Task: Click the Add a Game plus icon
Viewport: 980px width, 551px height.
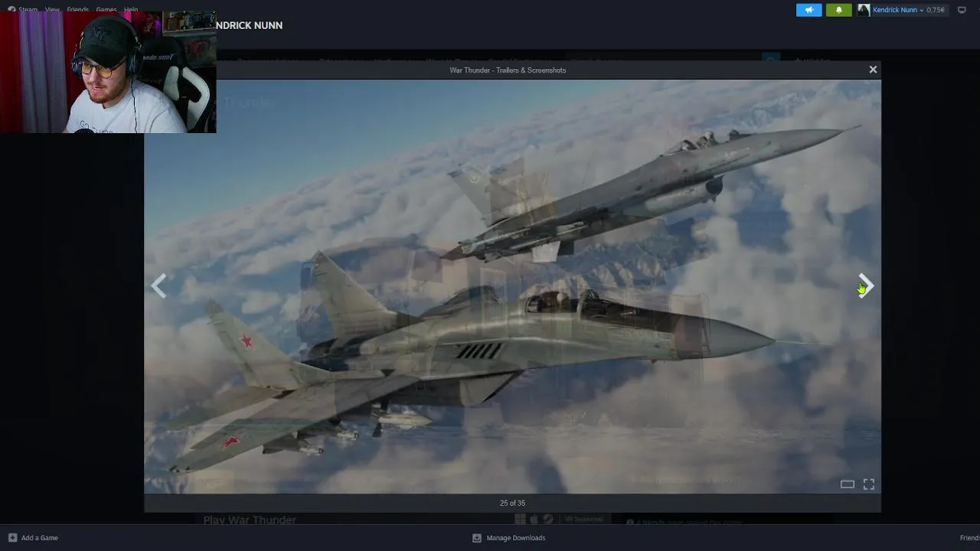Action: pos(12,538)
